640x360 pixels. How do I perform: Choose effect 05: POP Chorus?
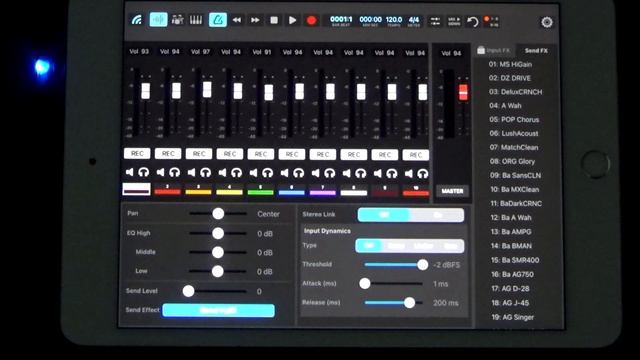point(514,120)
